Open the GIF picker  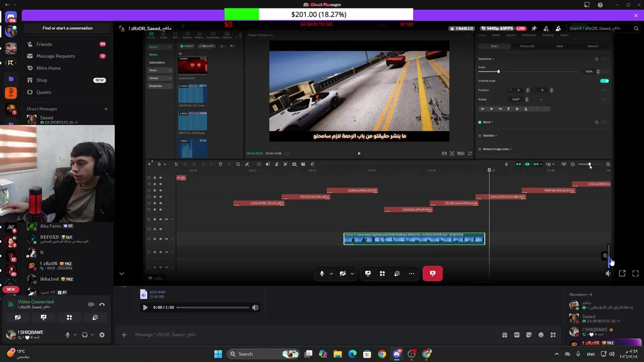517,335
